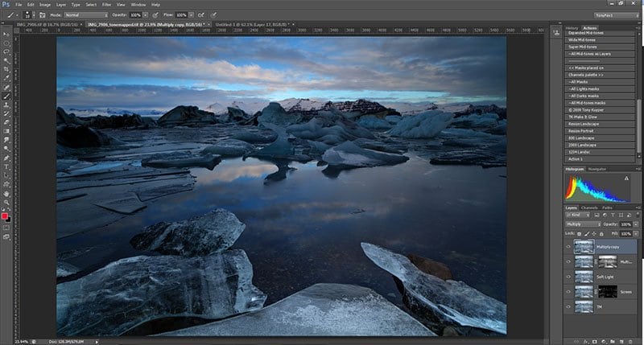Image resolution: width=644 pixels, height=345 pixels.
Task: Select the Horizontal Type tool
Action: click(6, 167)
